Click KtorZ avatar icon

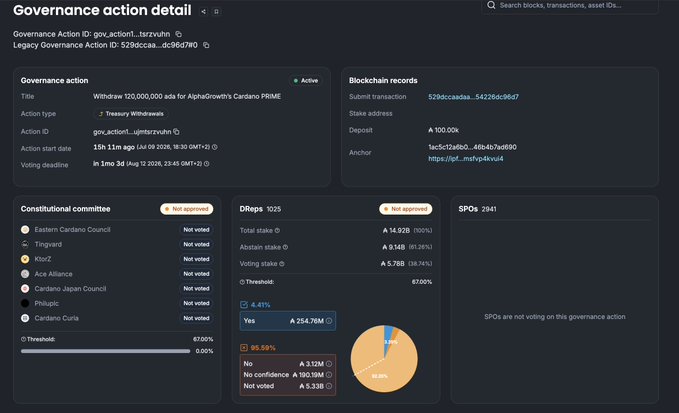click(25, 259)
